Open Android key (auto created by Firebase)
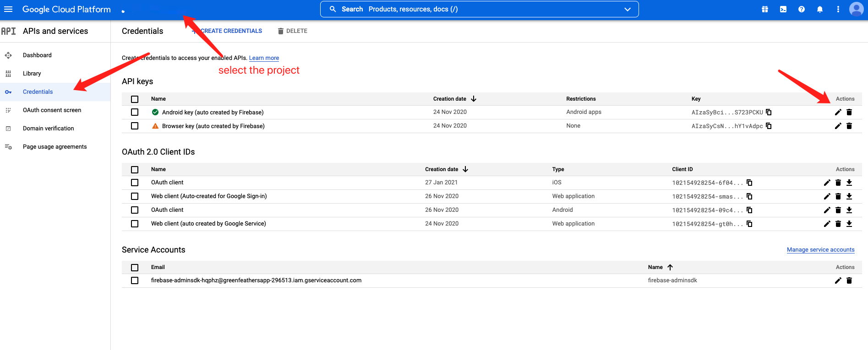 (x=213, y=113)
